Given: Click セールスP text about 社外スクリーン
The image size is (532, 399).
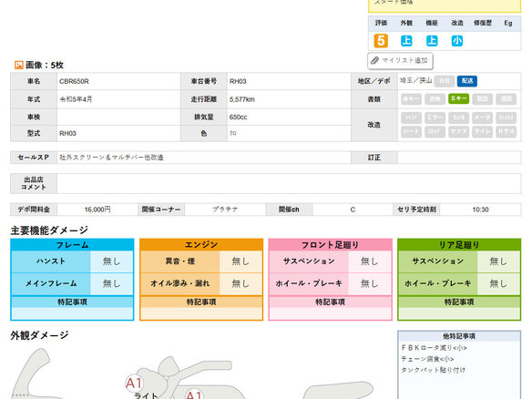Looking at the screenshot, I should (x=111, y=158).
